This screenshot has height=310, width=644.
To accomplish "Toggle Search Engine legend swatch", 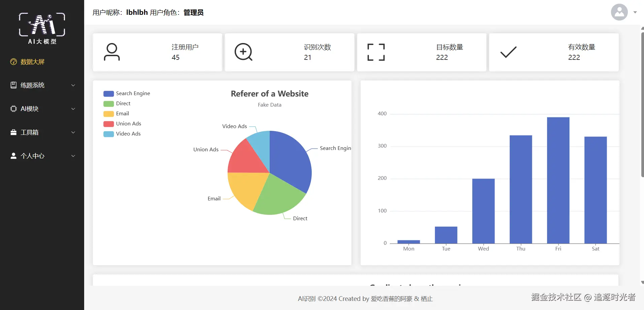I will 108,93.
